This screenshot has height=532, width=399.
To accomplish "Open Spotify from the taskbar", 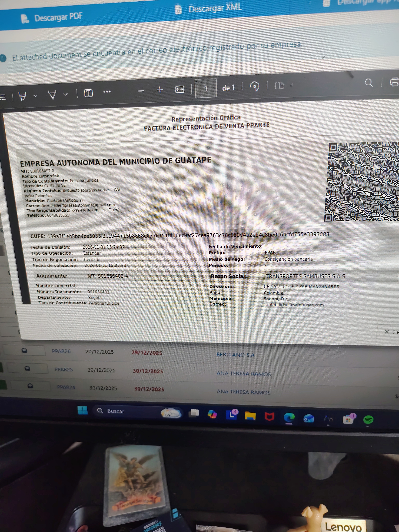I will [x=368, y=420].
